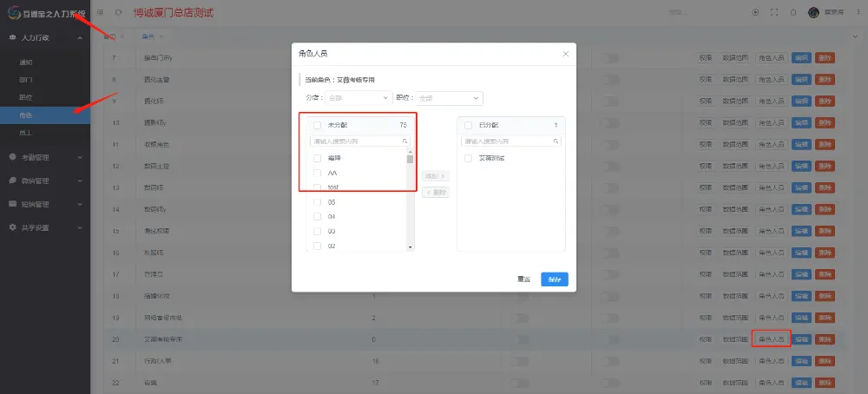Click the refresh icon in top bar
The image size is (868, 394).
click(118, 12)
